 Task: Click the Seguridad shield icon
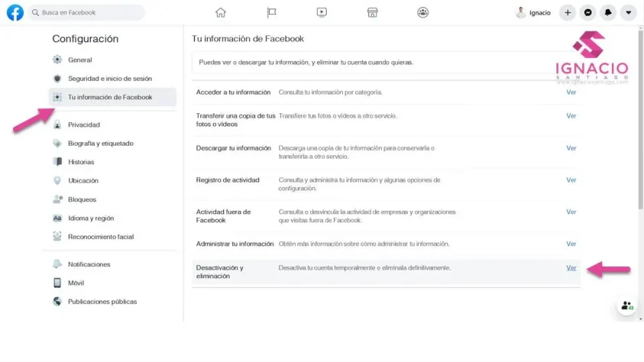[x=57, y=79]
